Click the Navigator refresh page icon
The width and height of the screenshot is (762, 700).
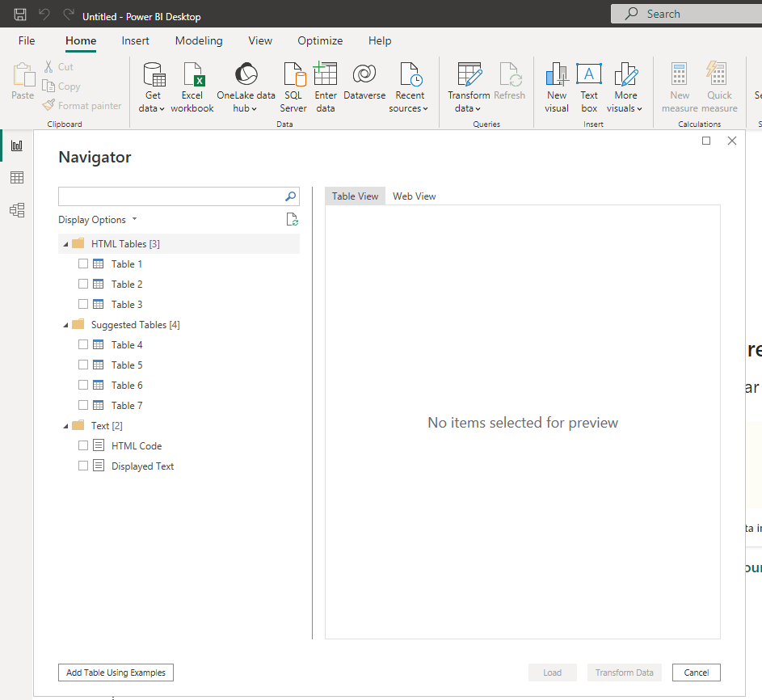point(292,220)
